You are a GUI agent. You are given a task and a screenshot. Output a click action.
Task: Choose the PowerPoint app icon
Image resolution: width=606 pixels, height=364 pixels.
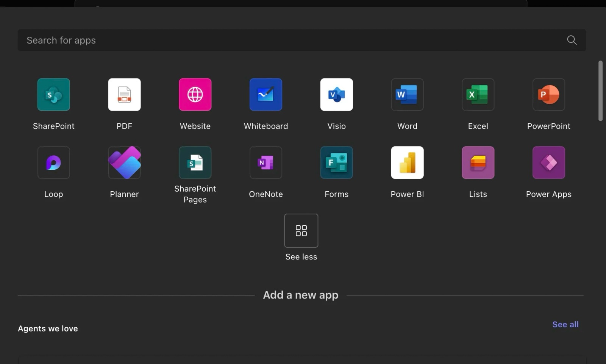549,95
